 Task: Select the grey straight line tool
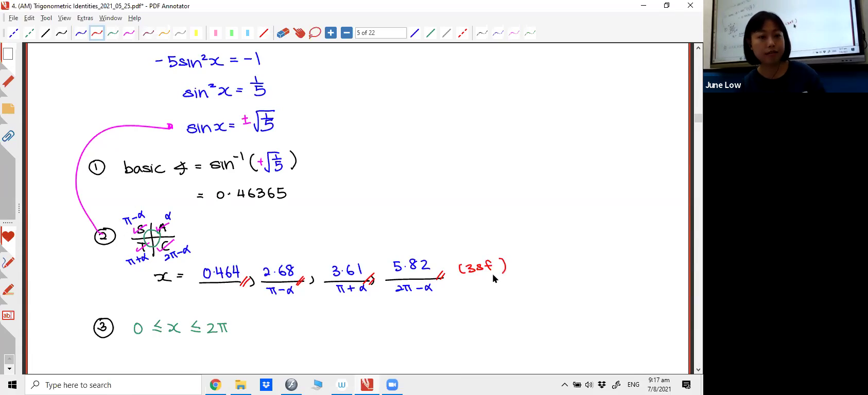pyautogui.click(x=446, y=33)
